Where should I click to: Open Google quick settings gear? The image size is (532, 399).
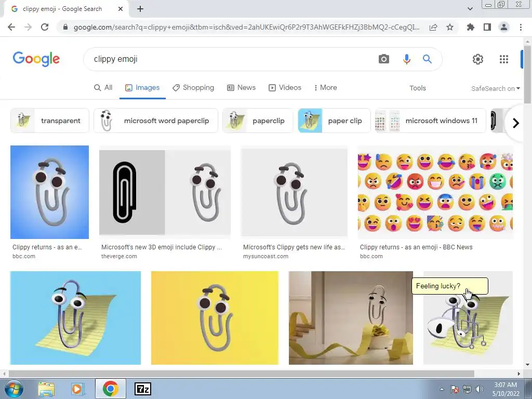[478, 59]
